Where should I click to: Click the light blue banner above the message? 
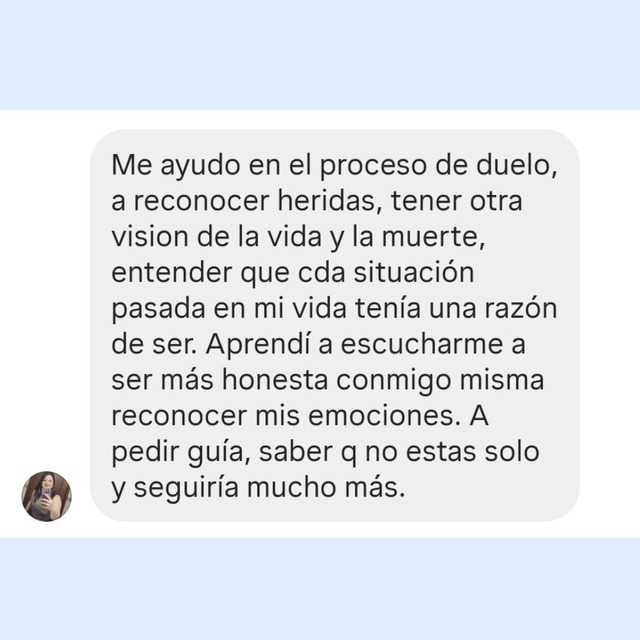[x=320, y=55]
